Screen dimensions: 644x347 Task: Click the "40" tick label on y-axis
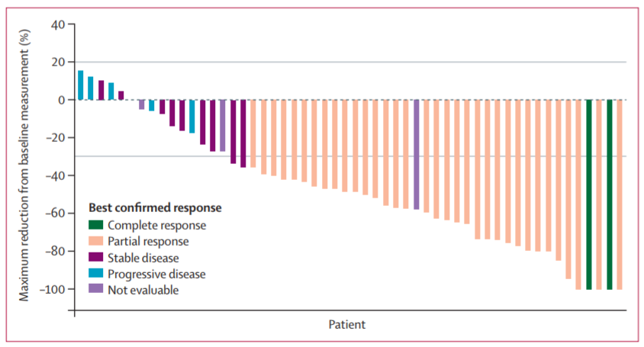coord(59,24)
